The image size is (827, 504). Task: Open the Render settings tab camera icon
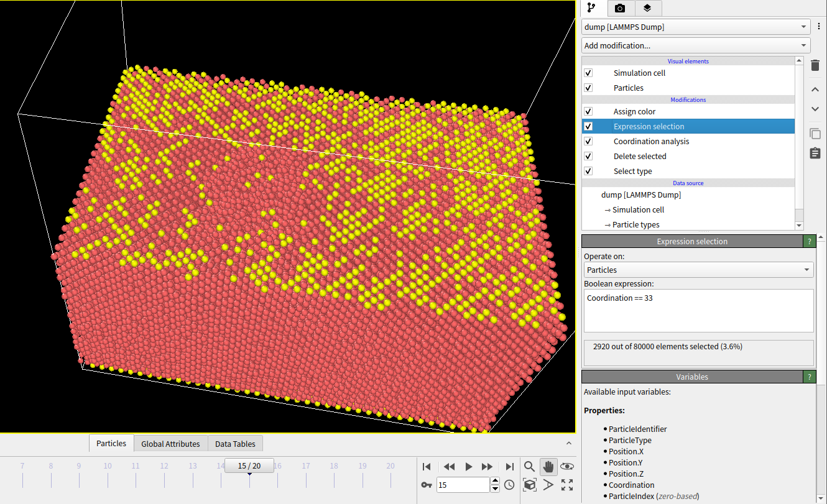click(619, 8)
